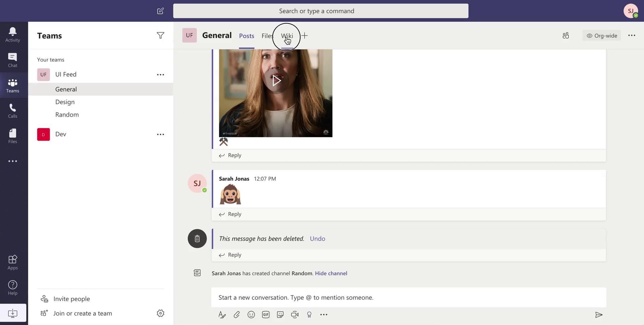
Task: Attach a file with paperclip icon
Action: click(x=236, y=315)
